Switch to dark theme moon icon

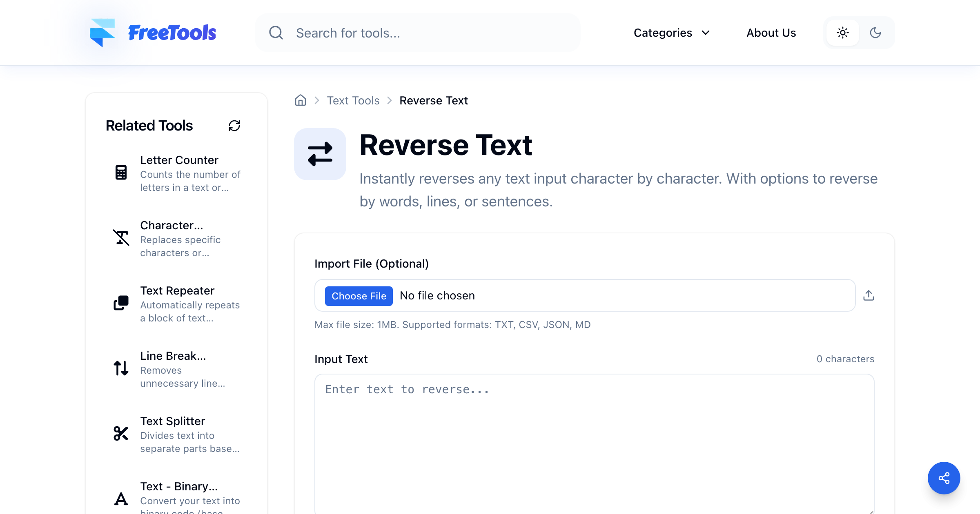coord(875,33)
